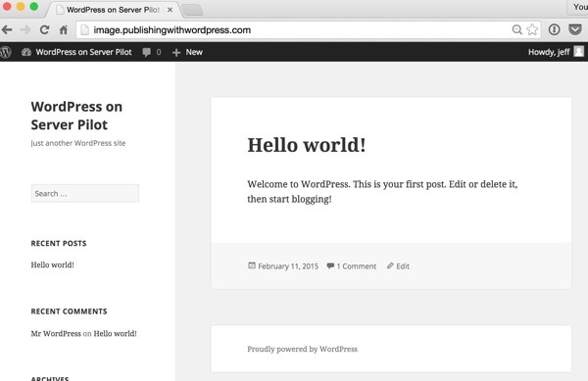Click the red close window button

7,7
